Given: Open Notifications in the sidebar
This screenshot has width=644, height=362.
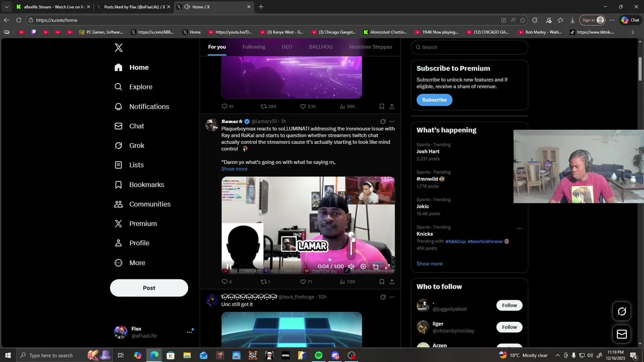Looking at the screenshot, I should tap(141, 107).
